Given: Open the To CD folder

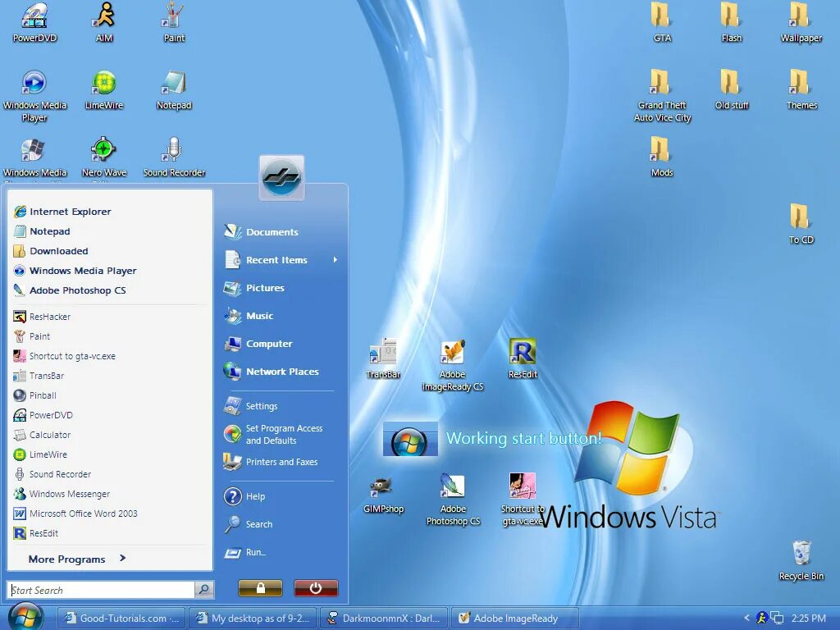Looking at the screenshot, I should click(801, 224).
